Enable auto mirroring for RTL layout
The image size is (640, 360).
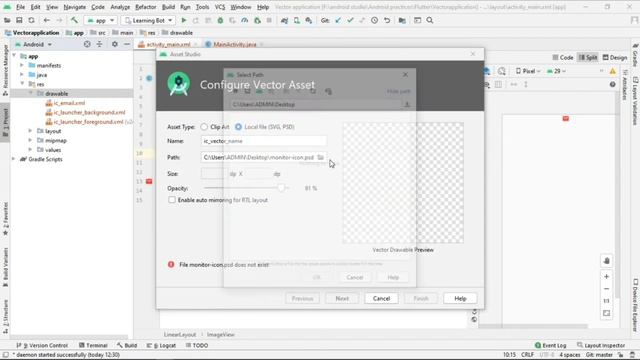[172, 200]
